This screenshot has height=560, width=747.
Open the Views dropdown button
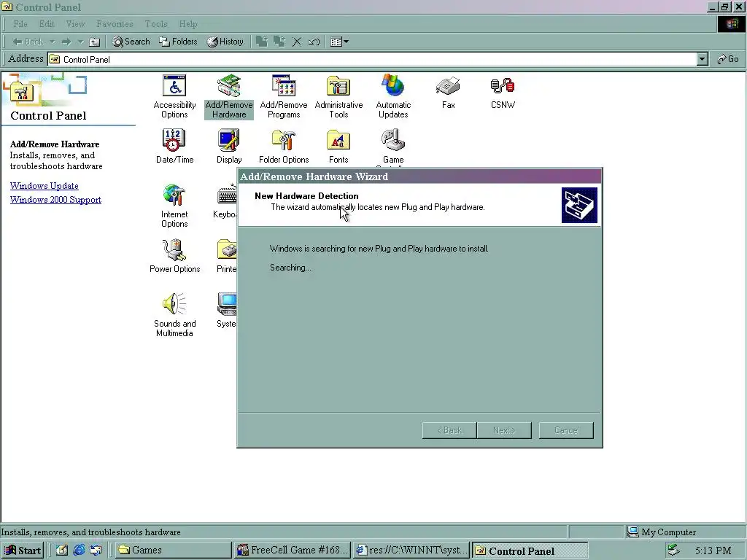tap(339, 42)
